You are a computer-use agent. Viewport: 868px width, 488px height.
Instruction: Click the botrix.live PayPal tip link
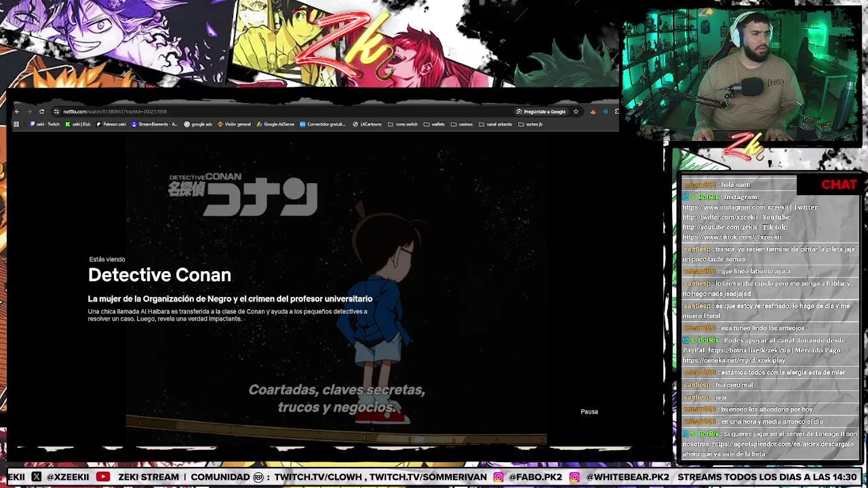749,350
